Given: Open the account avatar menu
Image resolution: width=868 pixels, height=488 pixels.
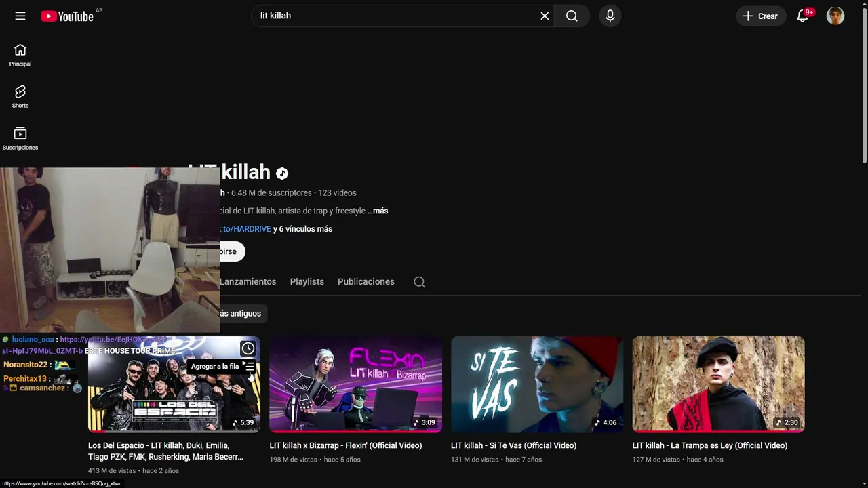Looking at the screenshot, I should tap(835, 16).
